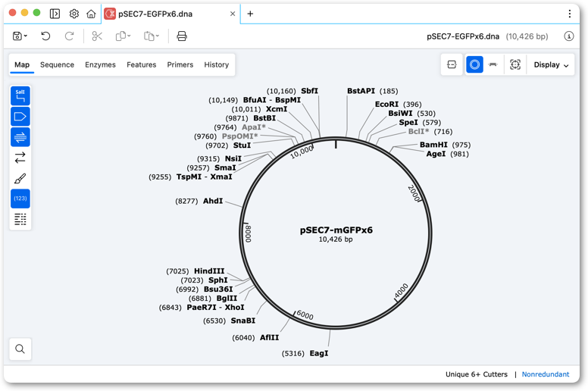Select the BamHI enzyme site label

[x=433, y=145]
